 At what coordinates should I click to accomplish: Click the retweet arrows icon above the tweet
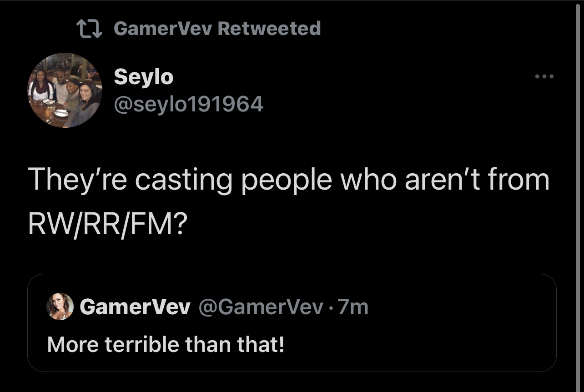(x=90, y=29)
